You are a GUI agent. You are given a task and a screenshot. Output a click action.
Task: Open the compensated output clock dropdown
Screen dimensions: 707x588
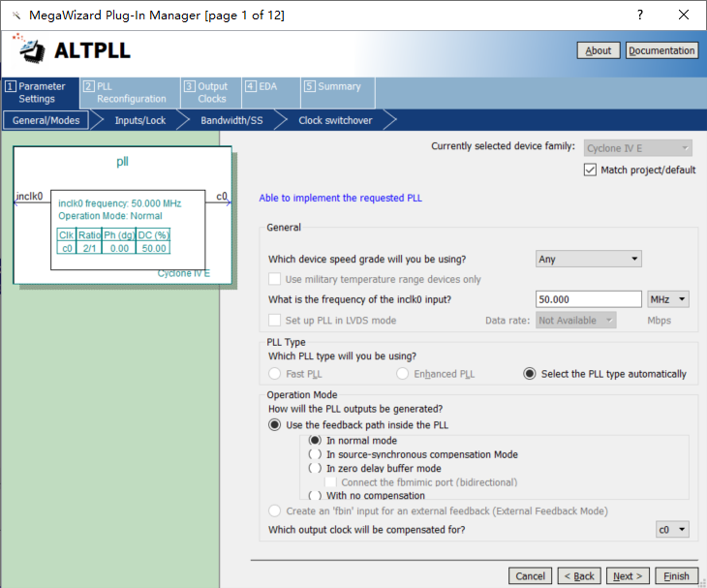coord(672,529)
